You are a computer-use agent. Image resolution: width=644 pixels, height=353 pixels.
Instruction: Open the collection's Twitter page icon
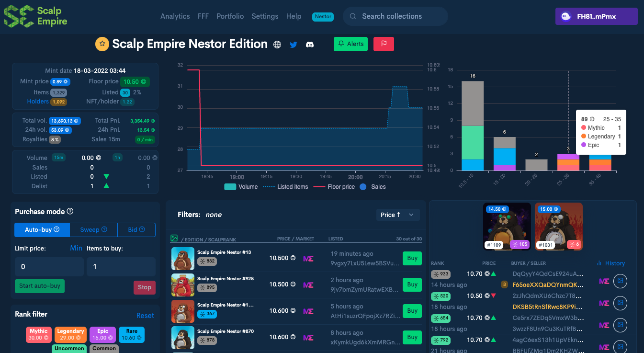pyautogui.click(x=294, y=45)
